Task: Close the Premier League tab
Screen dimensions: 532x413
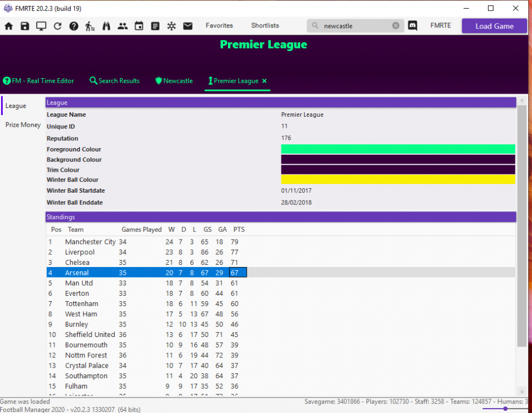Action: [264, 81]
